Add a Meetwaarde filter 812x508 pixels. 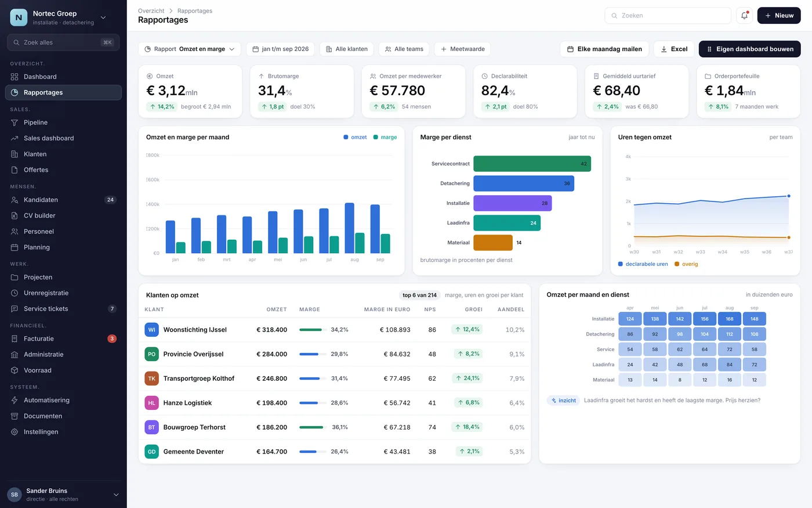463,49
